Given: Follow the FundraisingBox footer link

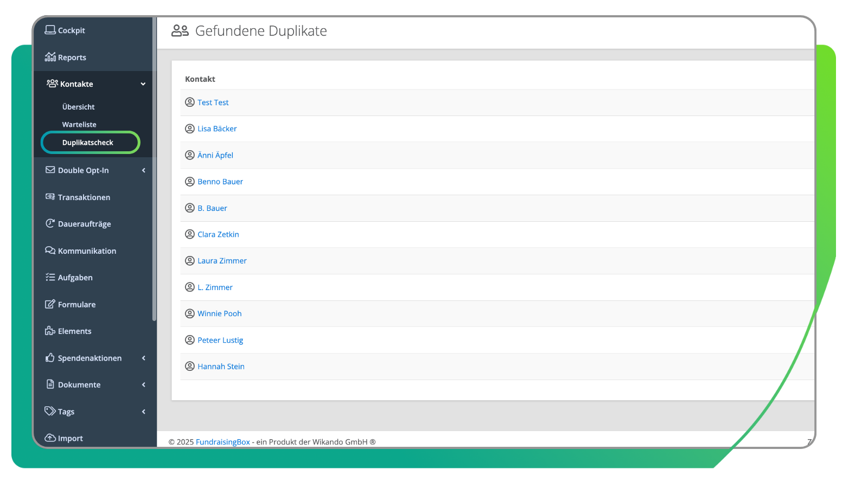Looking at the screenshot, I should click(x=222, y=442).
